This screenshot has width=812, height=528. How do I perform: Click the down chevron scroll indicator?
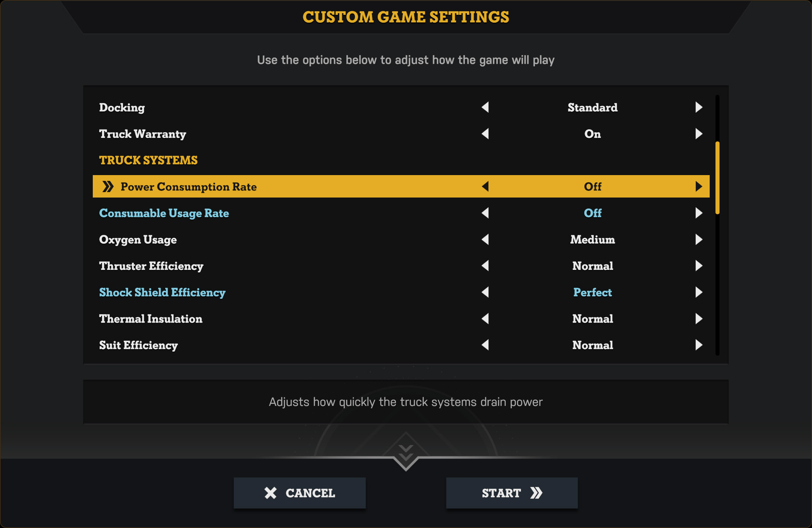click(x=405, y=453)
